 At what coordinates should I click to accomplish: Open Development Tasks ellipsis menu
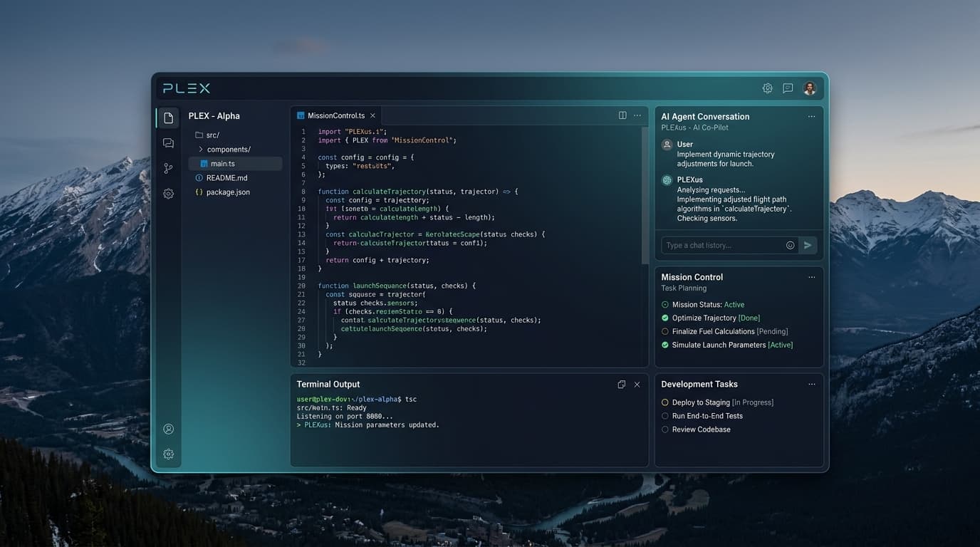(811, 384)
